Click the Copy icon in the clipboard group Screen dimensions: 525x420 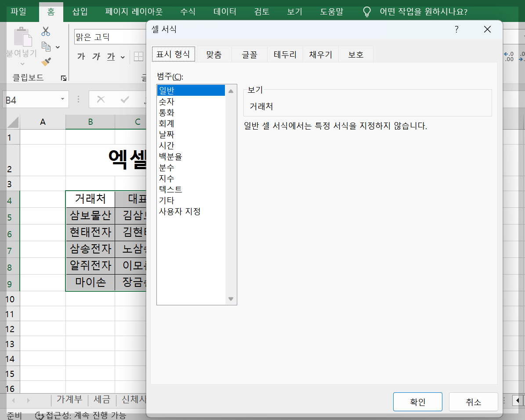[46, 46]
